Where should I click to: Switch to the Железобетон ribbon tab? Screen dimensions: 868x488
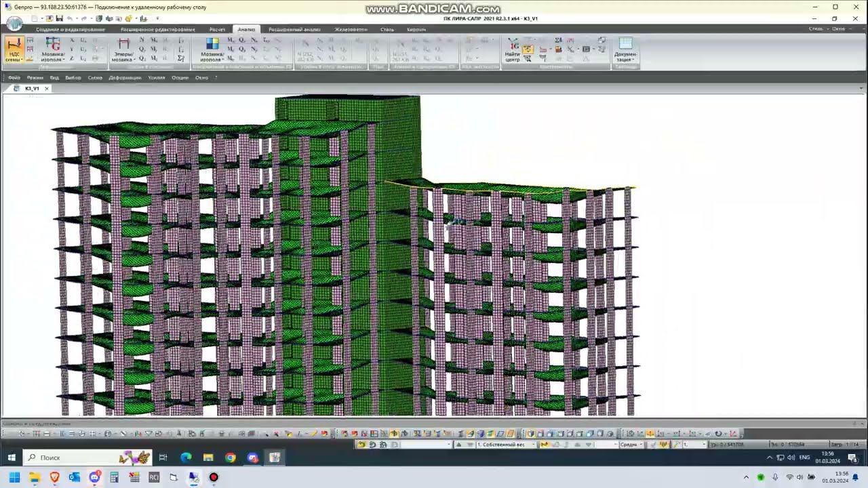pyautogui.click(x=351, y=30)
